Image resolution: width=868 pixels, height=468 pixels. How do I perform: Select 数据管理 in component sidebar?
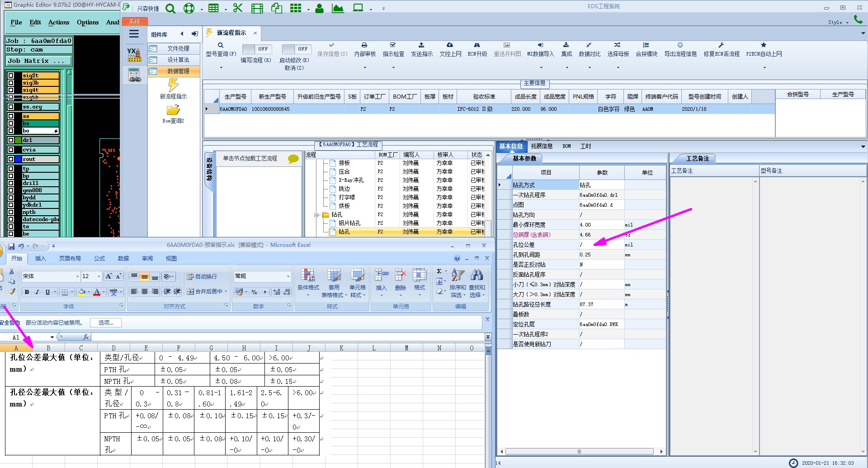pyautogui.click(x=175, y=71)
